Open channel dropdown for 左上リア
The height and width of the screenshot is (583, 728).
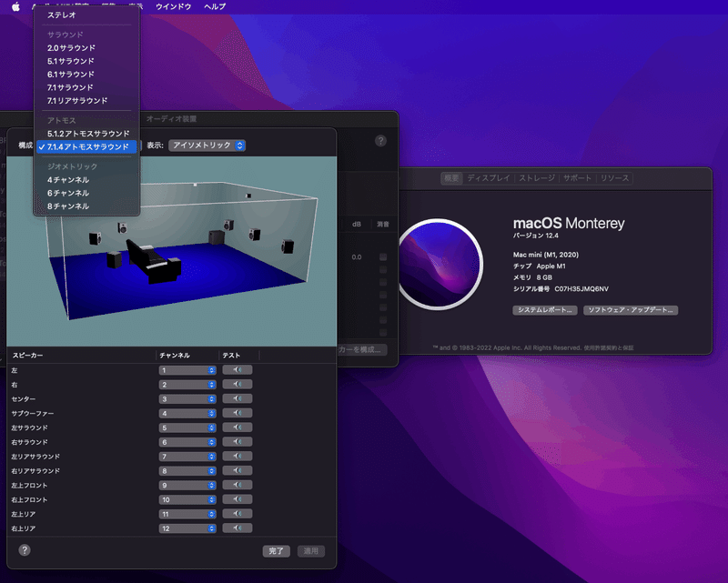point(187,514)
